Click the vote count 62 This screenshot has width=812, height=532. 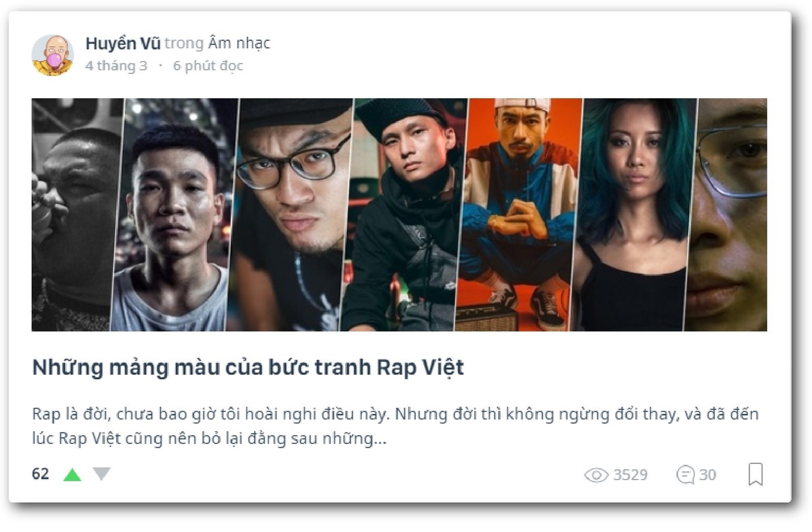click(41, 474)
